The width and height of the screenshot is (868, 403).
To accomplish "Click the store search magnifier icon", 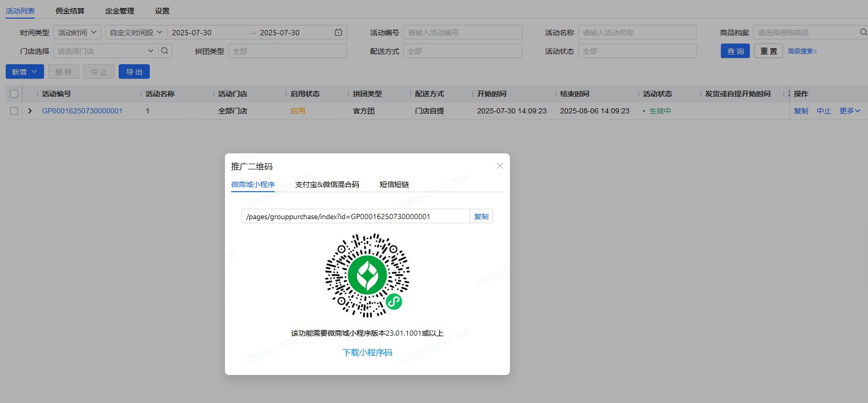I will (165, 51).
